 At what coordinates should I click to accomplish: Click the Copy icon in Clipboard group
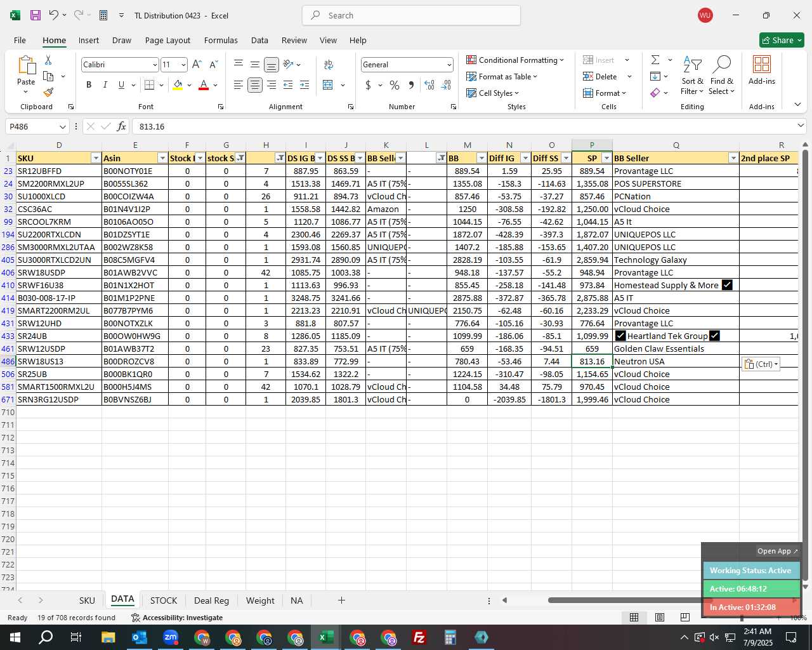pos(48,76)
